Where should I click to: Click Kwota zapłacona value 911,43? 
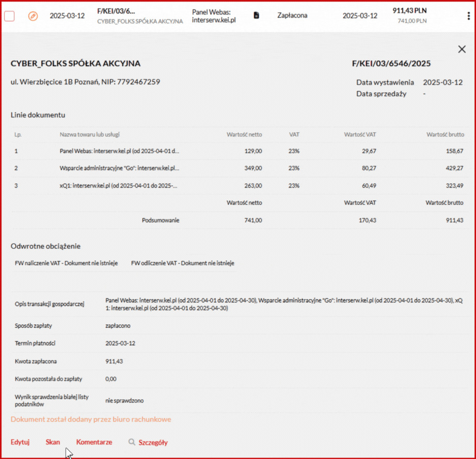pyautogui.click(x=114, y=361)
